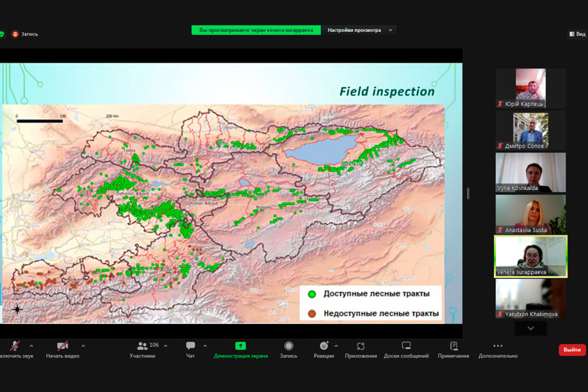Expand the Настройки просмотра dropdown
The image size is (588, 392).
[x=360, y=30]
